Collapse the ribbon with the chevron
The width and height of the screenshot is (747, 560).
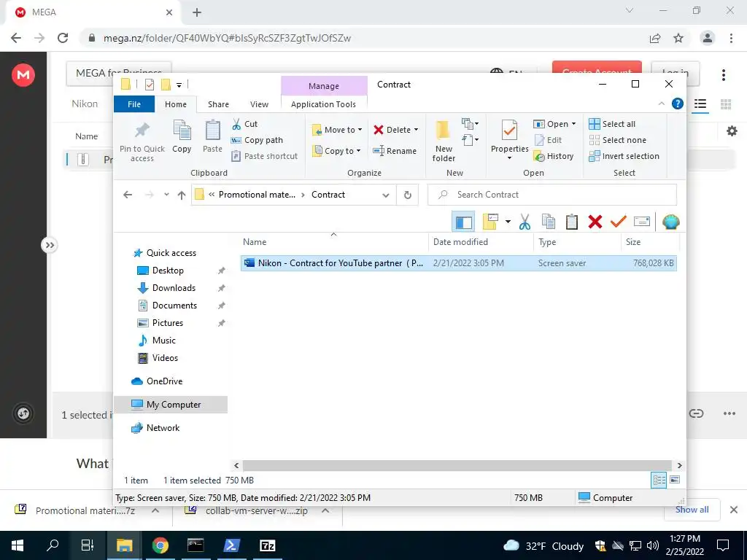pos(661,104)
